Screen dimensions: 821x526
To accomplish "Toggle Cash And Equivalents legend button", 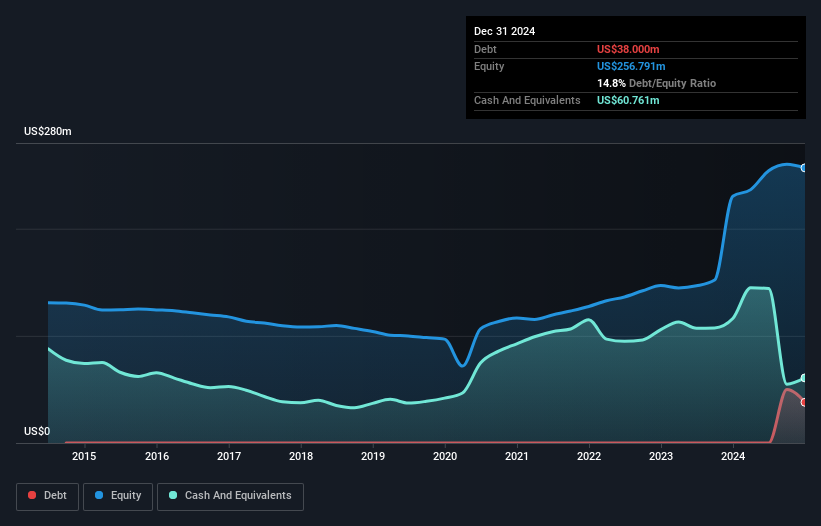I will point(230,496).
